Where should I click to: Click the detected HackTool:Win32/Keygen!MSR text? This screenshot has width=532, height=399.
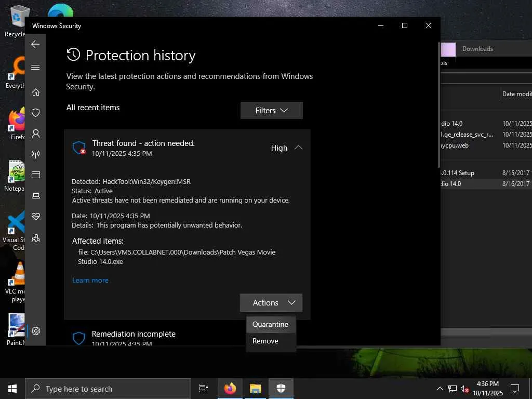point(147,181)
